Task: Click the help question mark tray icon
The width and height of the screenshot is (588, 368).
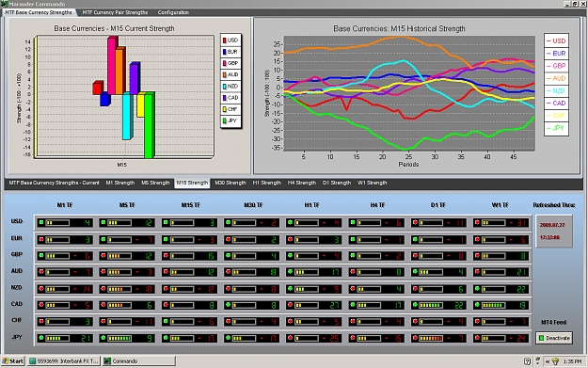Action: click(527, 361)
